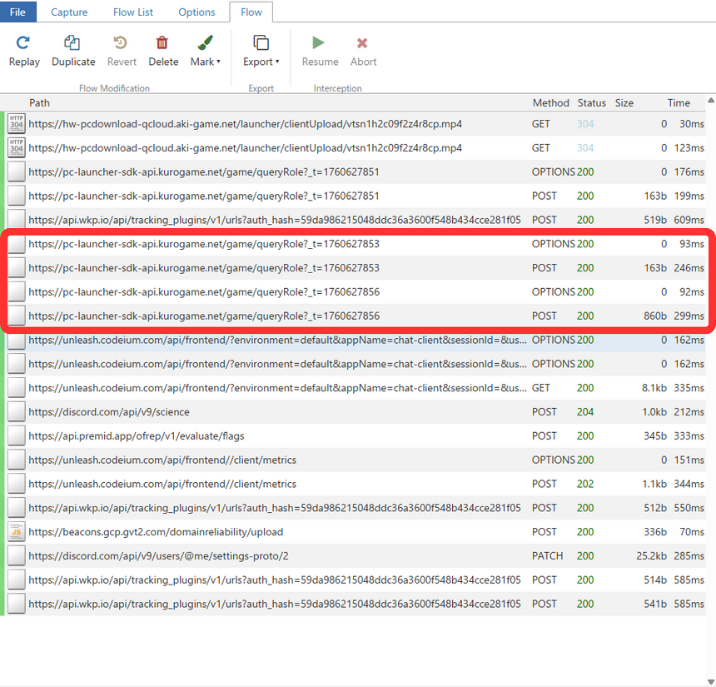The width and height of the screenshot is (716, 687).
Task: Click the HTTP 304 icon in first row
Action: tap(16, 123)
